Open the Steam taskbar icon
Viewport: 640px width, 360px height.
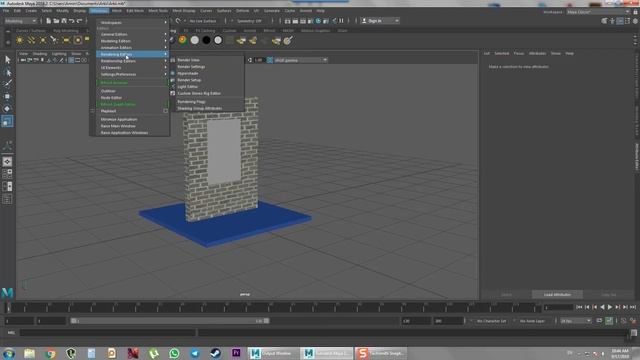[216, 353]
